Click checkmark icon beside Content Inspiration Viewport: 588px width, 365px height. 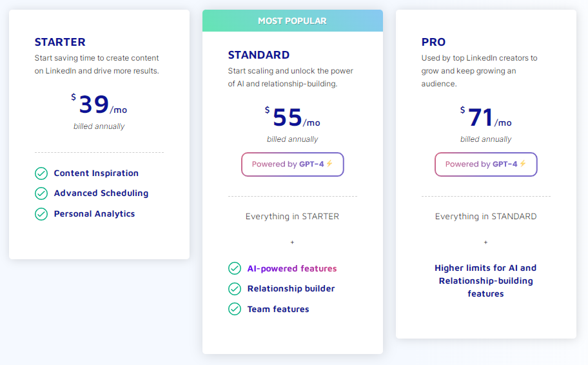pyautogui.click(x=41, y=173)
